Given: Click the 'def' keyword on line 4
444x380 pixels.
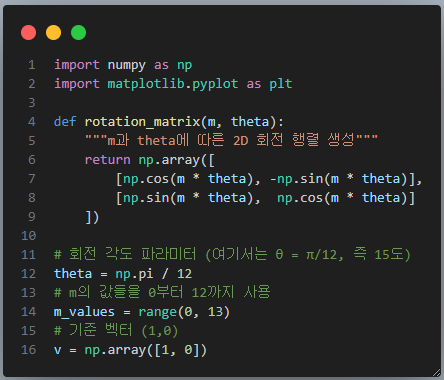Looking at the screenshot, I should (x=65, y=122).
